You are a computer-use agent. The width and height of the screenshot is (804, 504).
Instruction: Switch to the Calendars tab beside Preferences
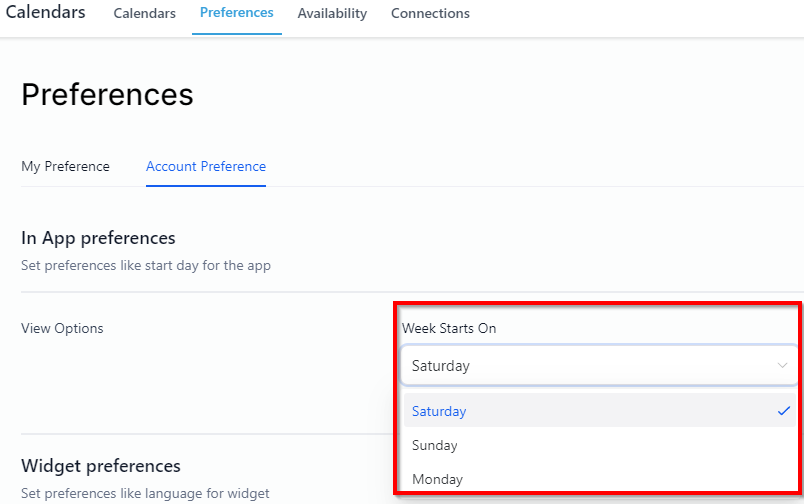coord(145,14)
